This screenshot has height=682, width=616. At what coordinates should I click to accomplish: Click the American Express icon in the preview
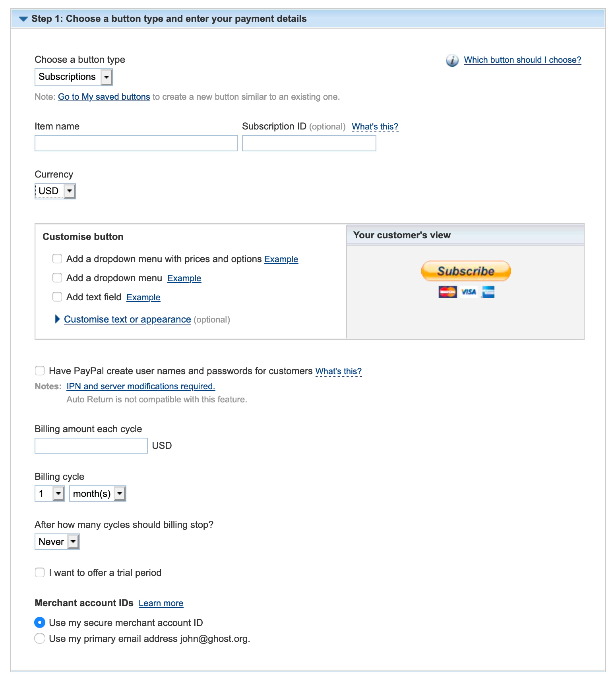pos(488,292)
